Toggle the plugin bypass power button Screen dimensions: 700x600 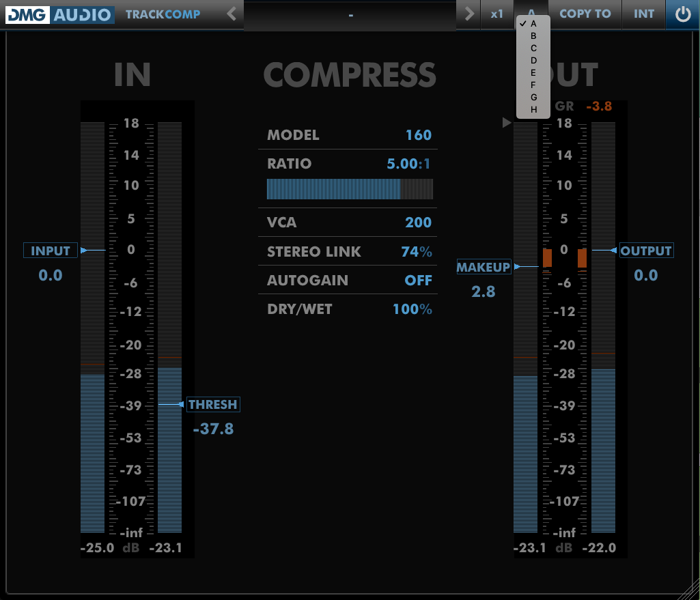pyautogui.click(x=682, y=14)
